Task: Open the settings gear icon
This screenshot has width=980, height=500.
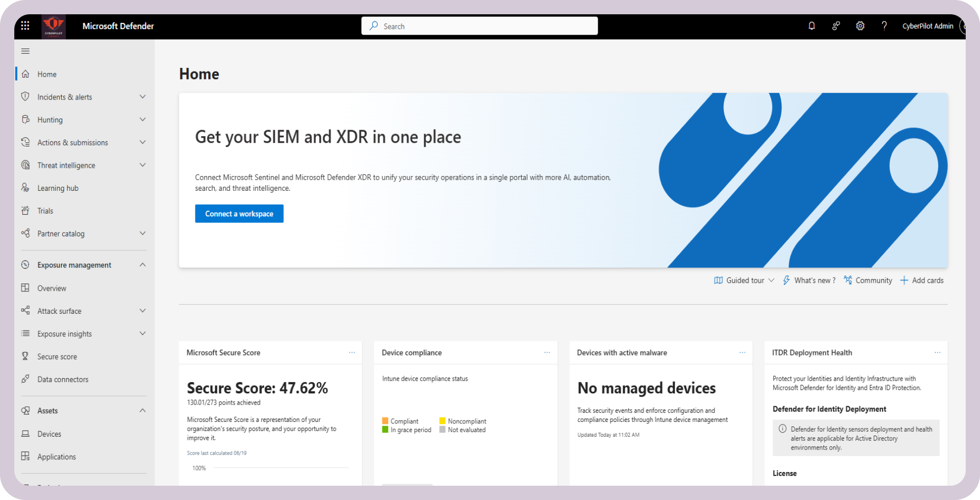Action: pos(860,26)
